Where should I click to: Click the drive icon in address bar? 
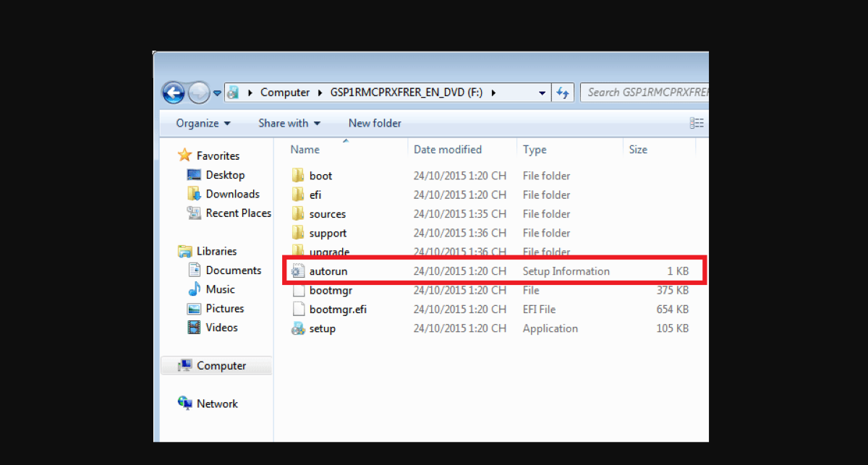233,93
